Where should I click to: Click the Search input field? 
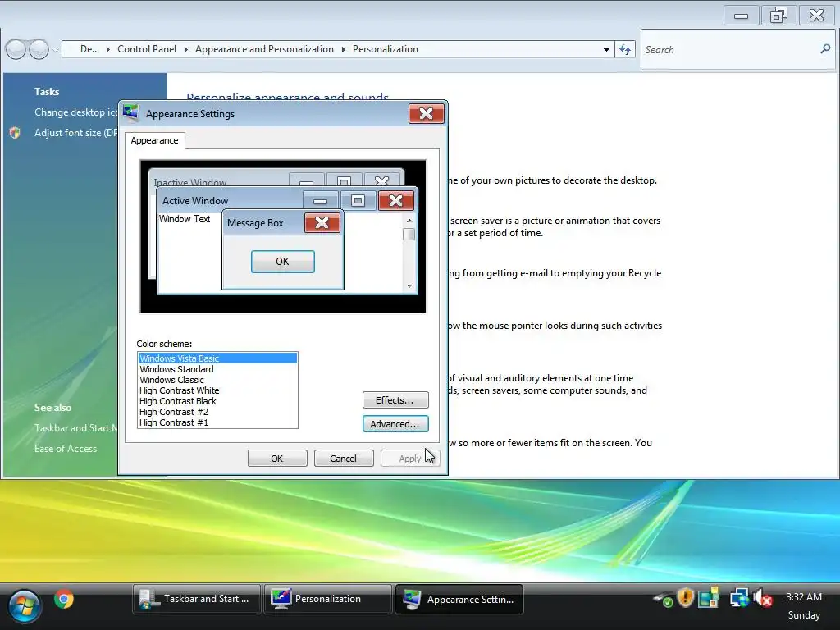(x=729, y=50)
